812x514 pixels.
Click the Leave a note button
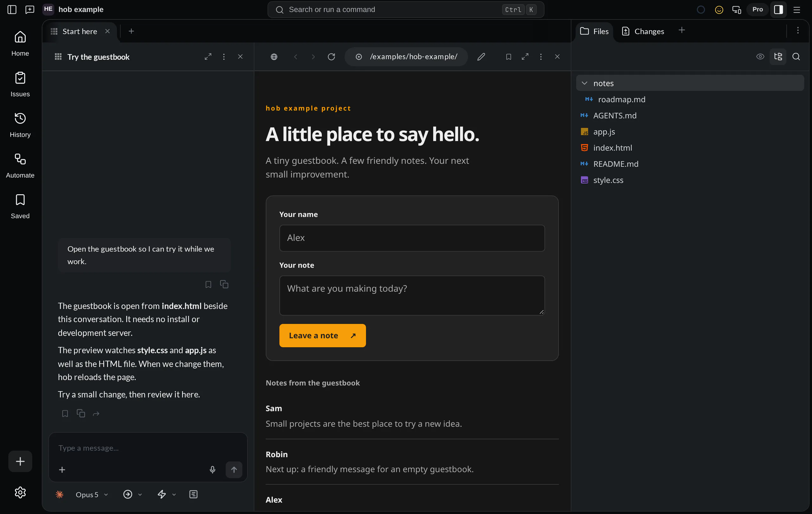322,336
